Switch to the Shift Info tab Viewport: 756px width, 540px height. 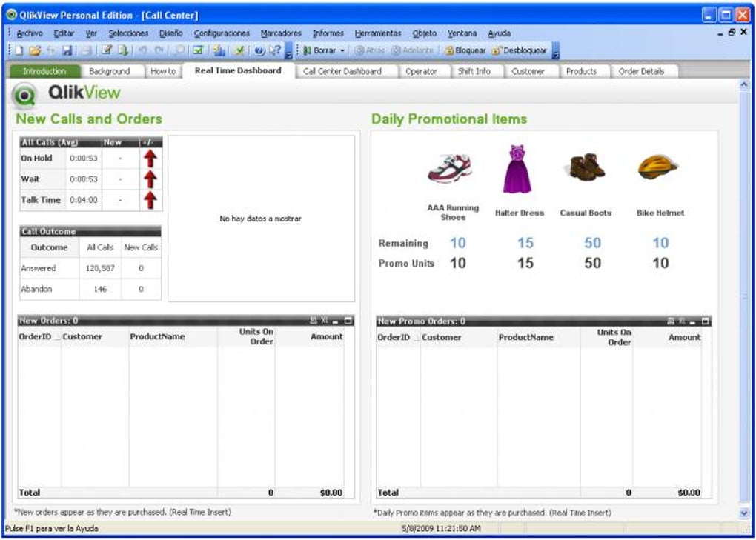[474, 71]
